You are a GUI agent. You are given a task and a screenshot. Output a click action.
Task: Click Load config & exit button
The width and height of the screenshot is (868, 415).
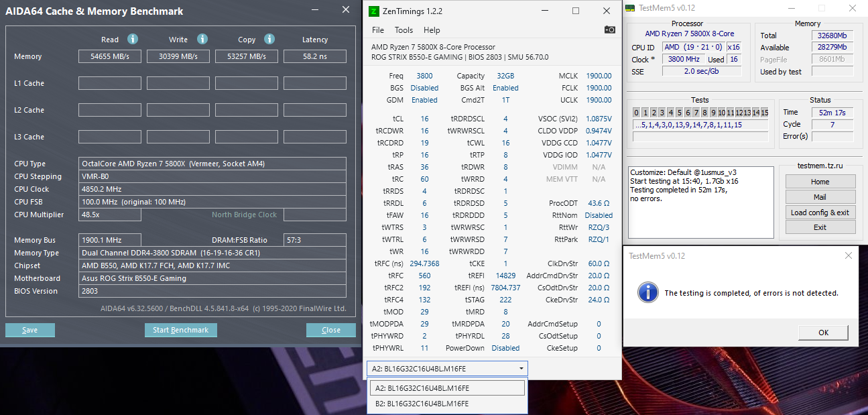[x=820, y=213]
